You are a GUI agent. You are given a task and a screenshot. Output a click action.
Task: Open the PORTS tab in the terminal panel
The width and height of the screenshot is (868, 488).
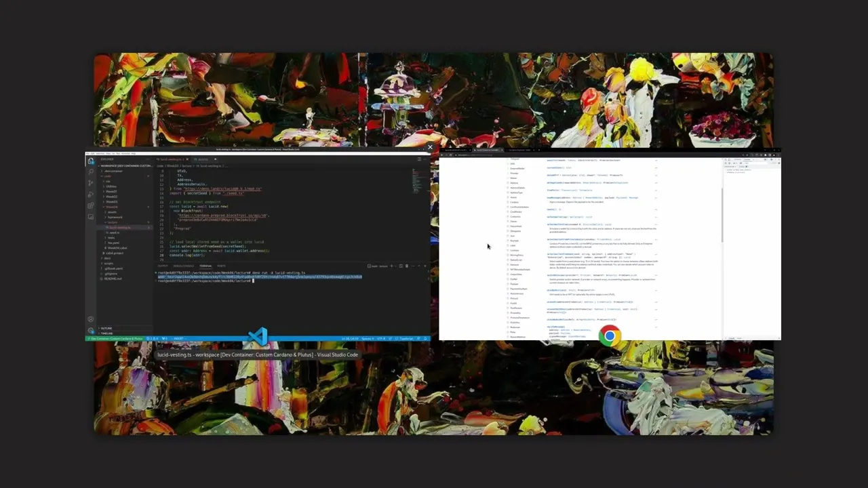point(220,266)
